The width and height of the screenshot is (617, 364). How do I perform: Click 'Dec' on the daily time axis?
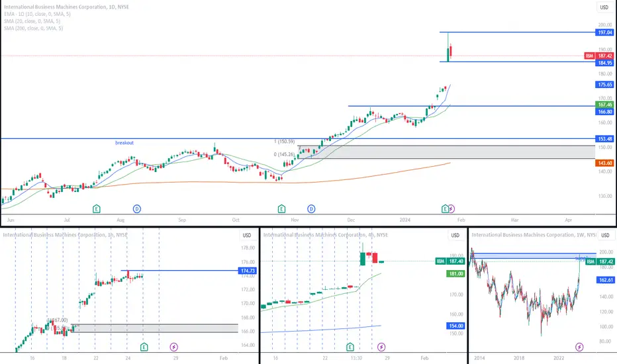click(351, 220)
